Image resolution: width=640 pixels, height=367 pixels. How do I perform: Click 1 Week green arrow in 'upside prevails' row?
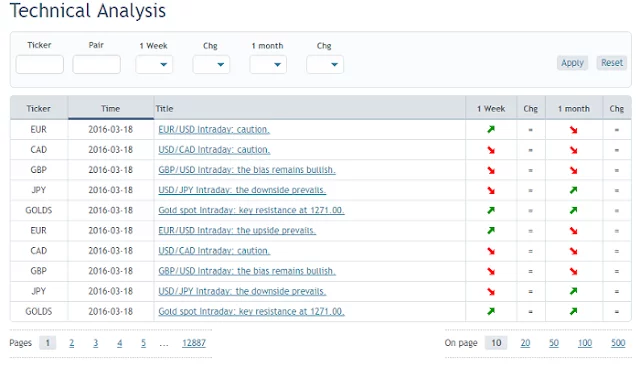point(491,231)
